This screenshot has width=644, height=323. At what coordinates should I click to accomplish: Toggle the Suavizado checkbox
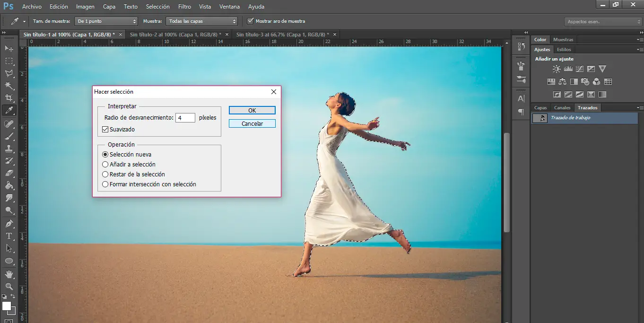[x=105, y=130]
